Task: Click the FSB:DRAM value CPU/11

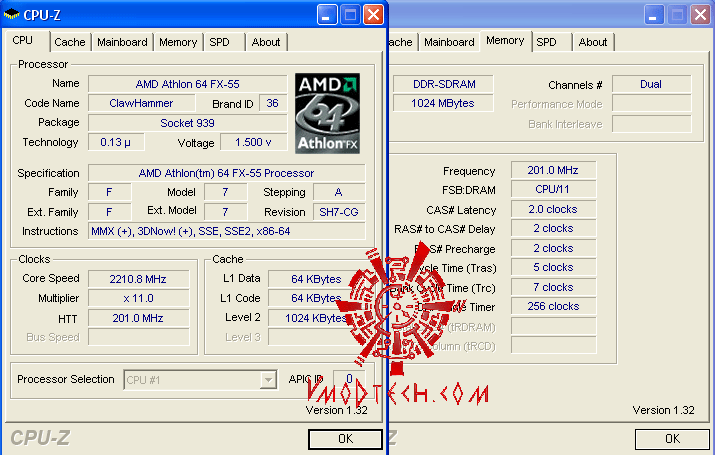Action: [x=553, y=189]
